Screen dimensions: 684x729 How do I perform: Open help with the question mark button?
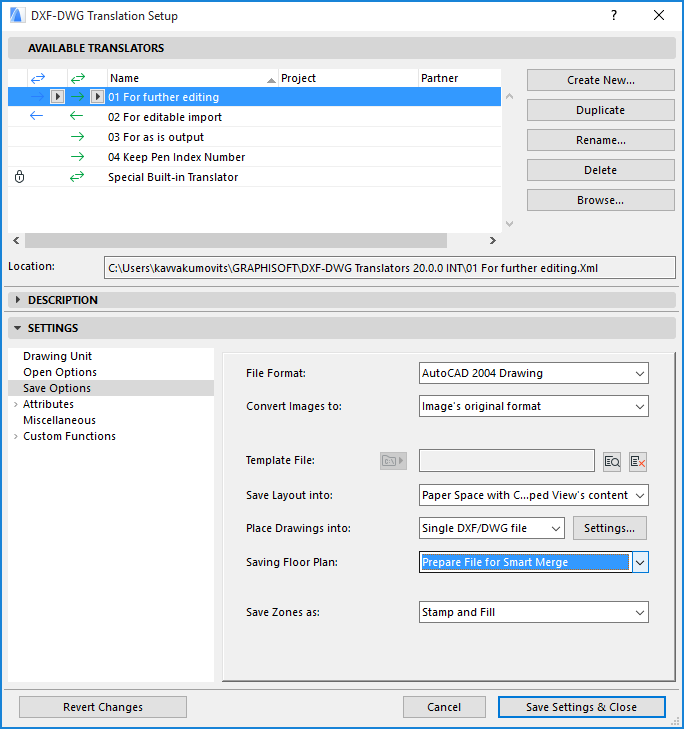(614, 15)
